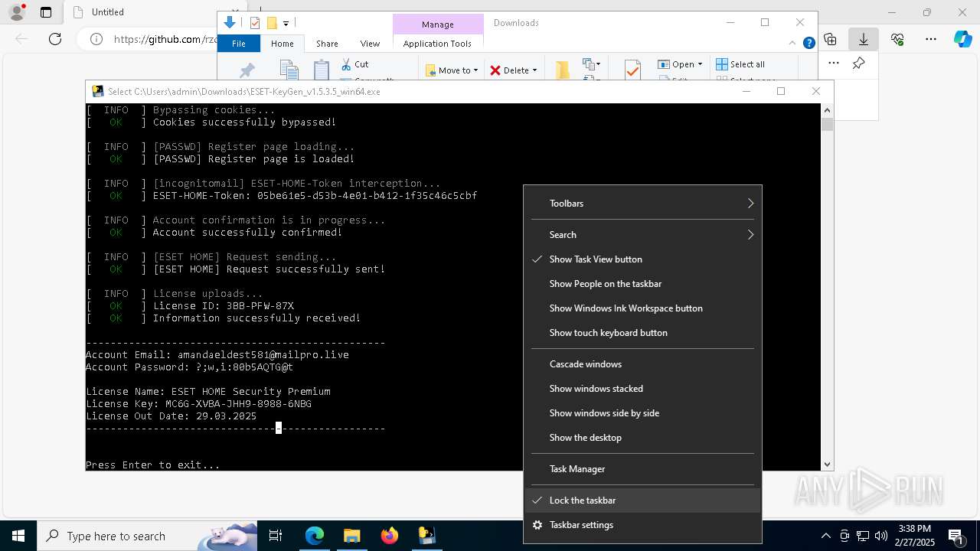Viewport: 980px width, 551px height.
Task: Click the ESET KeyGen taskbar icon
Action: pyautogui.click(x=426, y=536)
